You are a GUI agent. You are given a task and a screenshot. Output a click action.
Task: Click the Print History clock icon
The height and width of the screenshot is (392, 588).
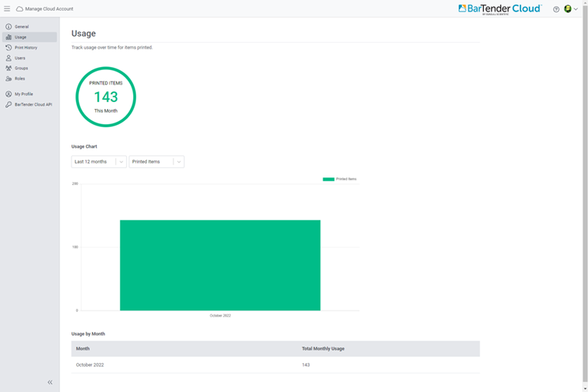click(x=8, y=47)
